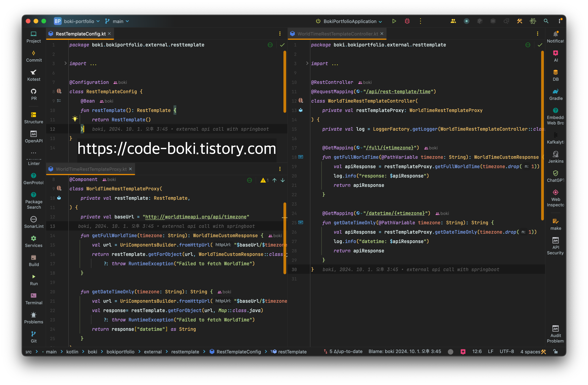Viewport: 588px width, 385px height.
Task: Expand the folded import block in RestTemplateConfig
Action: click(x=65, y=63)
